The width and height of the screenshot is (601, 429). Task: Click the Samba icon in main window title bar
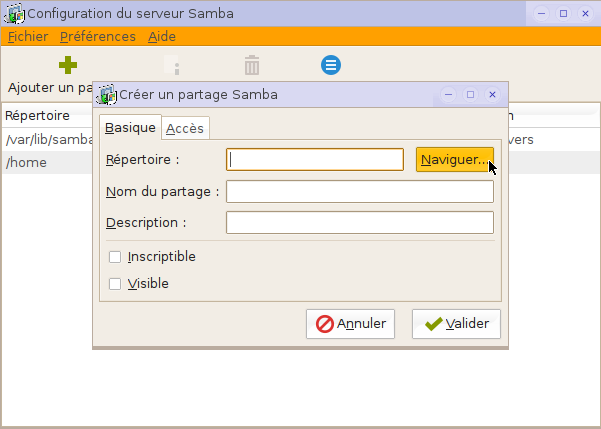(x=15, y=14)
